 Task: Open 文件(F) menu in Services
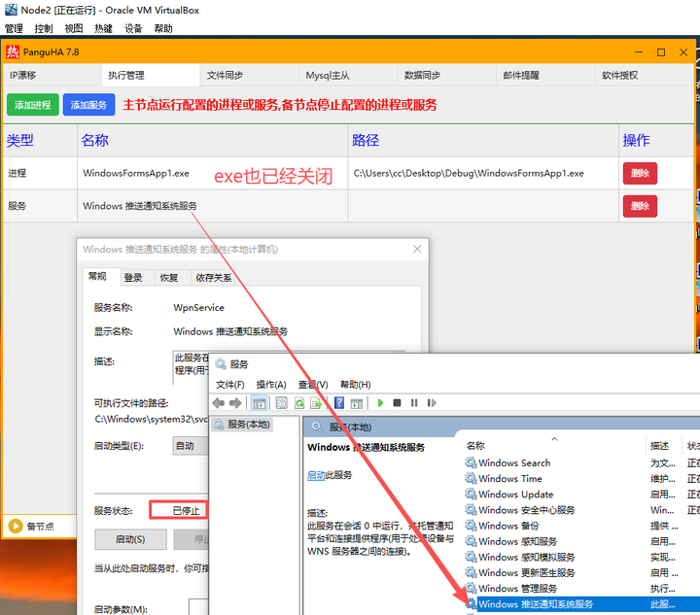230,385
